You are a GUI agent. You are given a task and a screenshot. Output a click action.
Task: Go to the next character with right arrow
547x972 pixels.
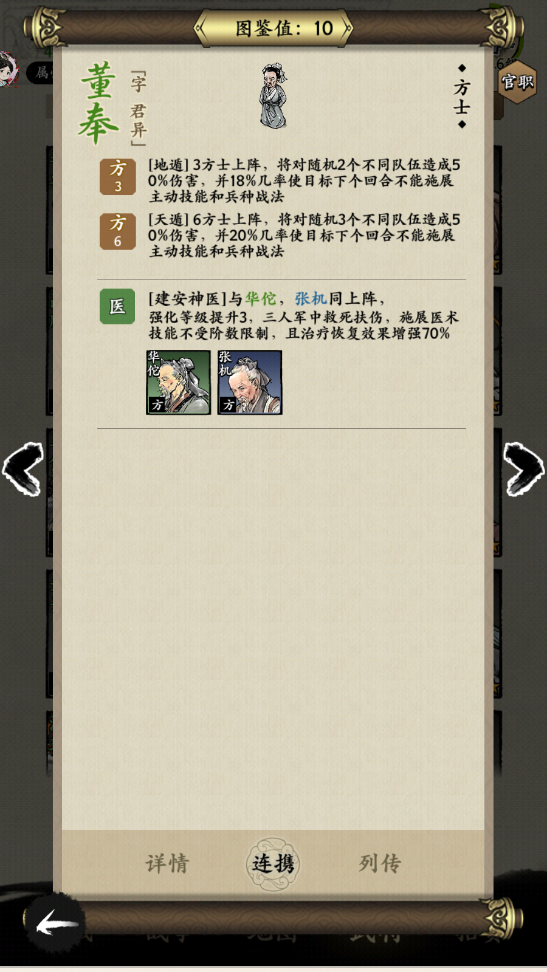tap(524, 469)
